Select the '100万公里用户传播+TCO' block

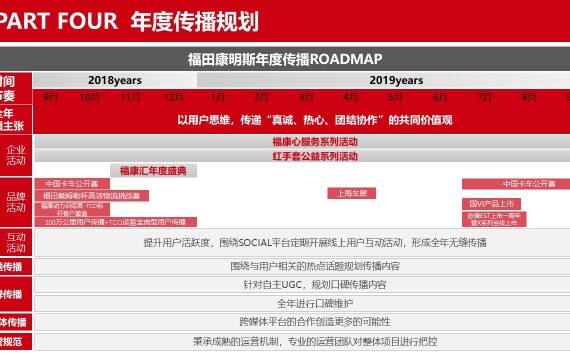[116, 222]
